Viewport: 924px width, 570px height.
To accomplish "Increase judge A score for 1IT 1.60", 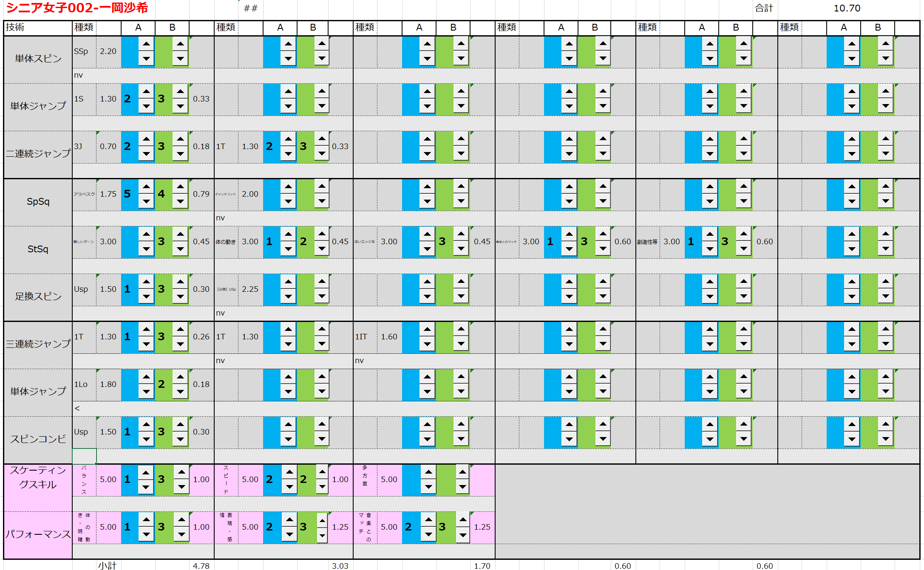I will 427,329.
